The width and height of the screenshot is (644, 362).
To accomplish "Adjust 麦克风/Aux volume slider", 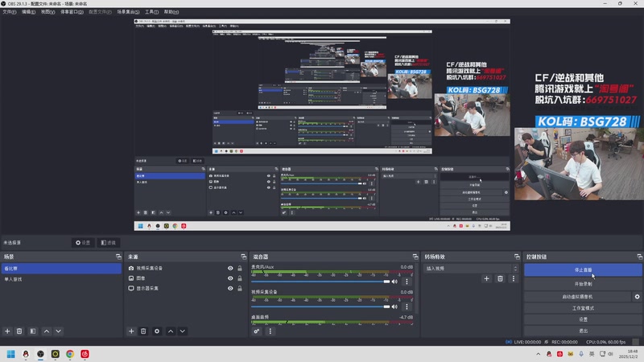I will (320, 282).
